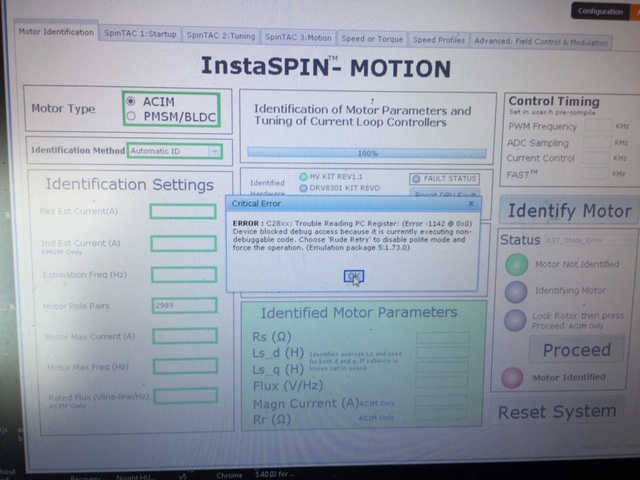
Task: Click the Ind Est Current input field
Action: pos(184,244)
